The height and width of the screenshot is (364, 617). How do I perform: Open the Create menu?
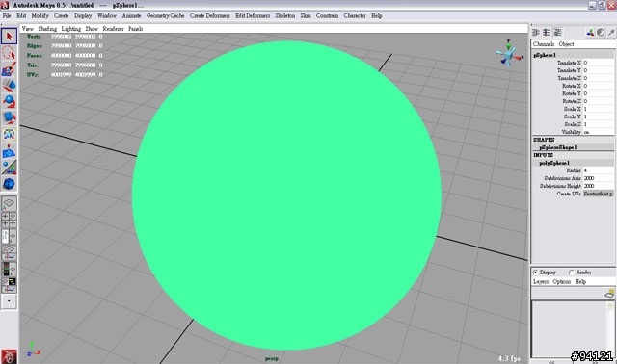tap(61, 15)
